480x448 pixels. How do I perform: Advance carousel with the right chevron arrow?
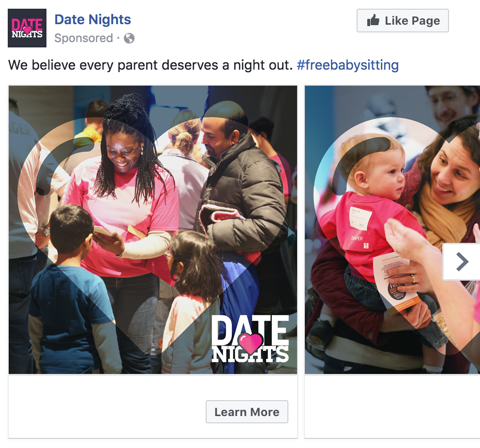(462, 262)
